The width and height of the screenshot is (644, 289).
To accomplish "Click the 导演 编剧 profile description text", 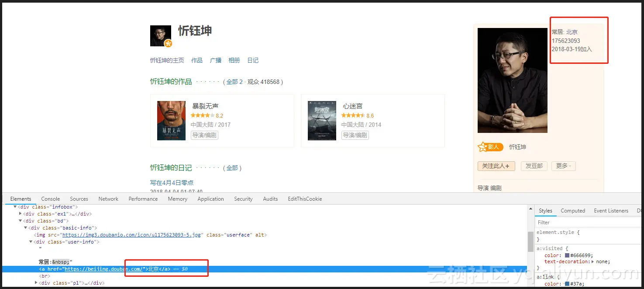I will pos(489,188).
